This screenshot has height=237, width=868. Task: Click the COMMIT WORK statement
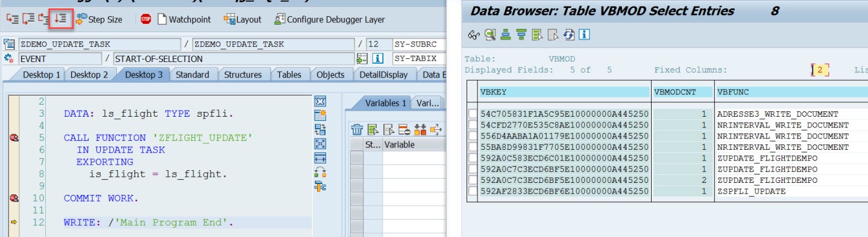101,198
